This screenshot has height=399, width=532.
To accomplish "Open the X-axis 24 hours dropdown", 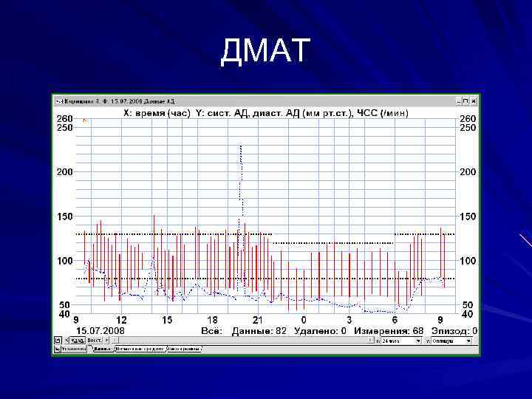I will pos(402,341).
